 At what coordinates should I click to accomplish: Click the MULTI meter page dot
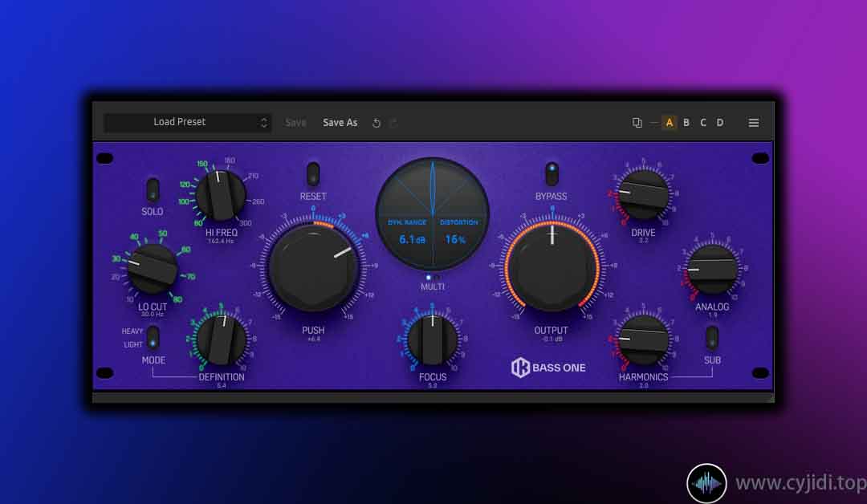(x=428, y=278)
